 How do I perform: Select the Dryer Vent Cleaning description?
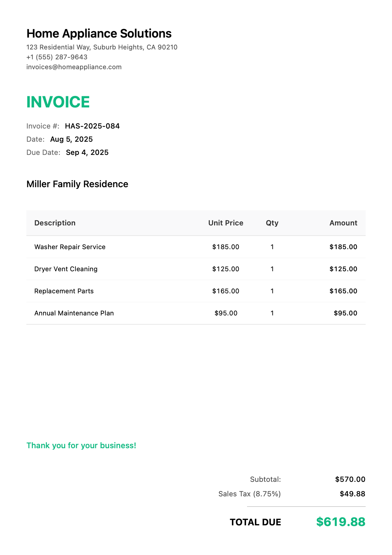click(66, 269)
